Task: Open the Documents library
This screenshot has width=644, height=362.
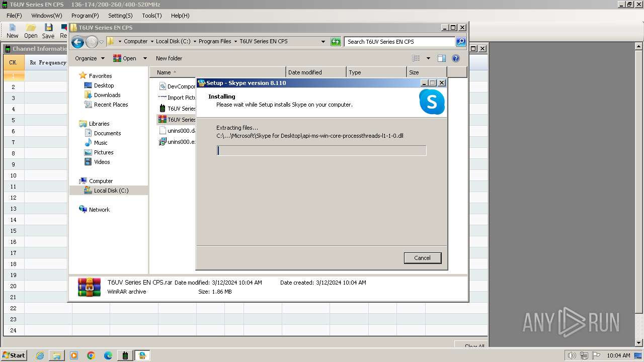Action: (107, 133)
